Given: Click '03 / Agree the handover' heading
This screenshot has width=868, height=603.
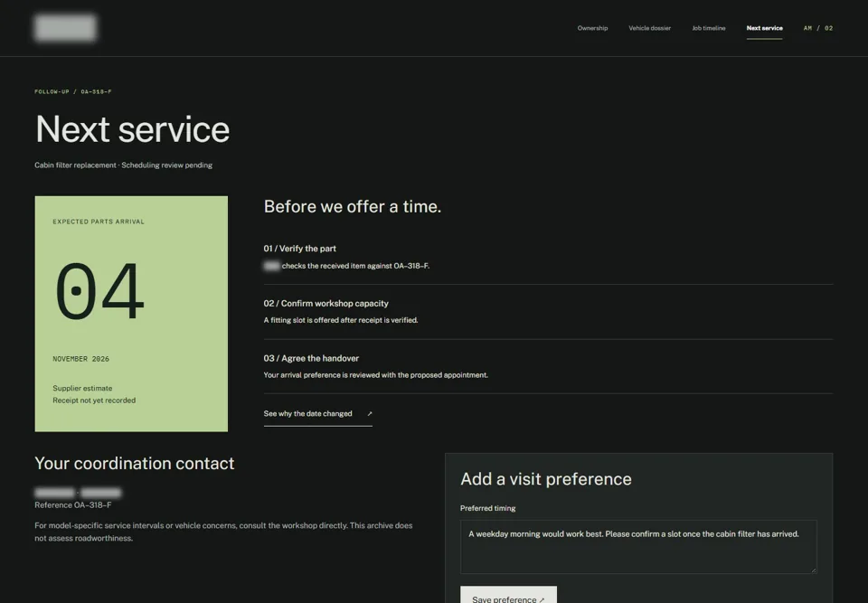Looking at the screenshot, I should [311, 358].
